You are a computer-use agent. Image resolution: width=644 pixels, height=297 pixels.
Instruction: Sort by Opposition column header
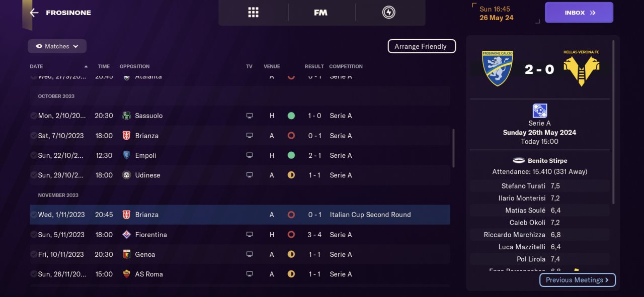click(x=134, y=66)
